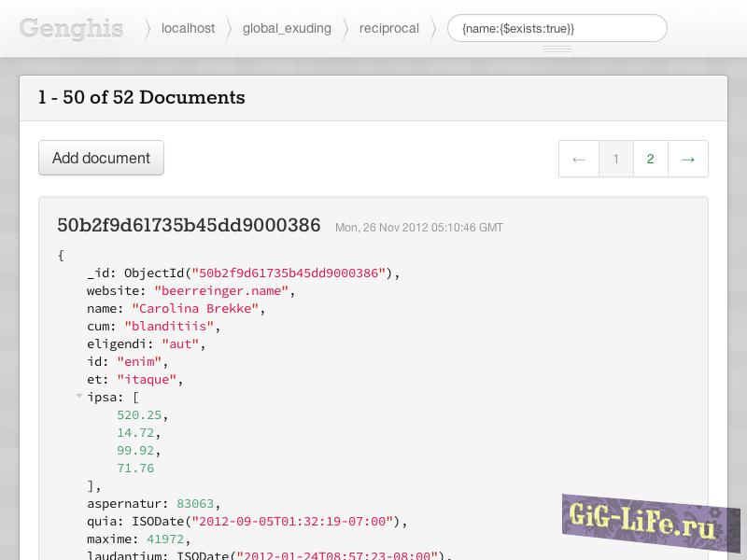Click the grip handle below search box
Screen dimensions: 747x560
[x=557, y=49]
